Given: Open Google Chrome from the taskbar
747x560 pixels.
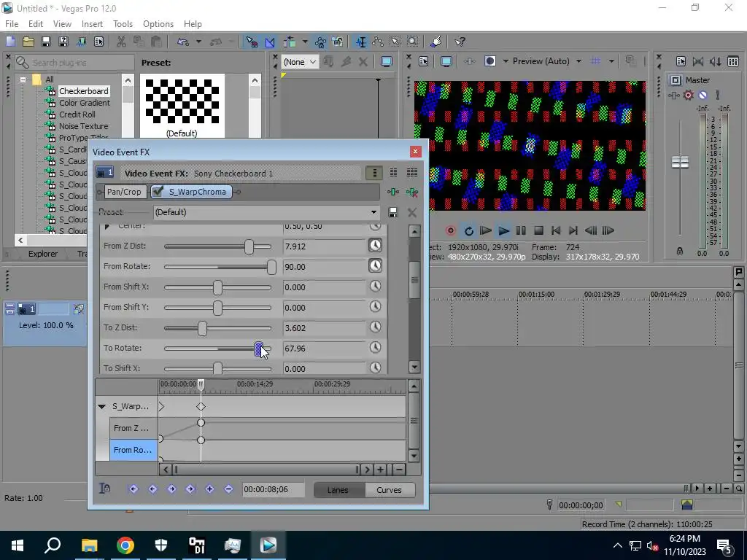Looking at the screenshot, I should (x=125, y=545).
